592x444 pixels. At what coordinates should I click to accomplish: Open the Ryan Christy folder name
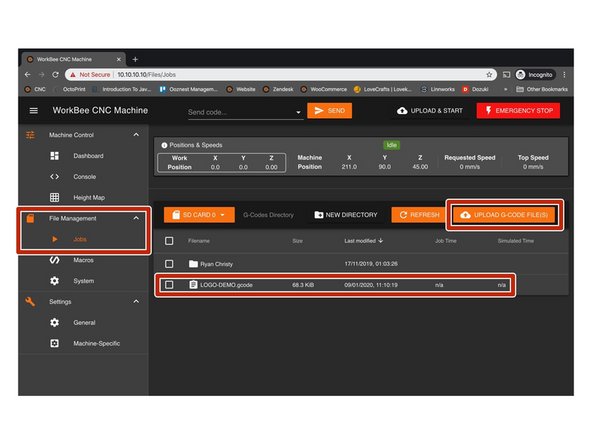tap(216, 264)
